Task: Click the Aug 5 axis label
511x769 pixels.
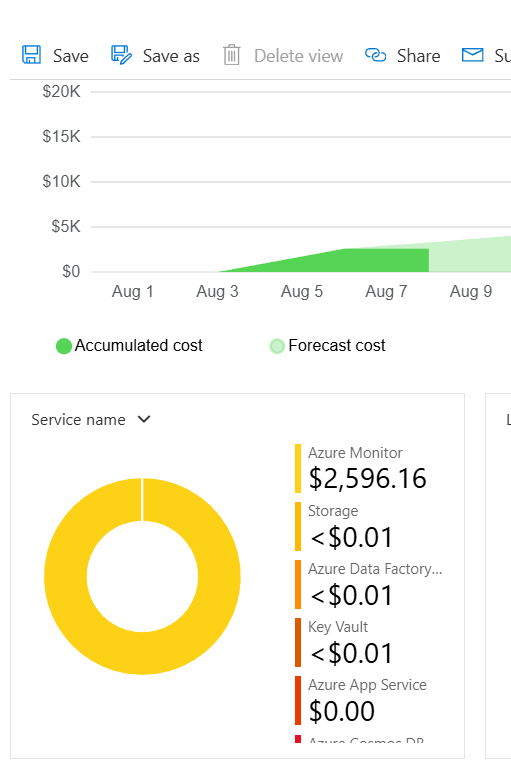Action: 302,291
